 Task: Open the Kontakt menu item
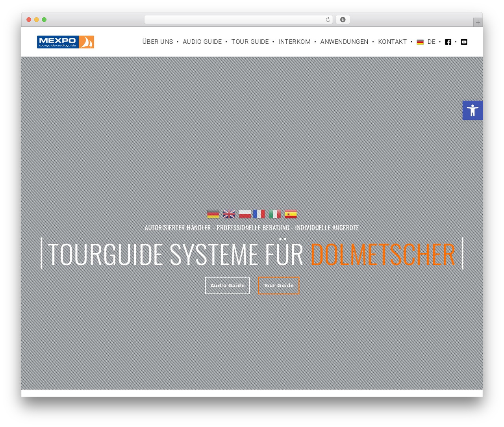click(392, 42)
